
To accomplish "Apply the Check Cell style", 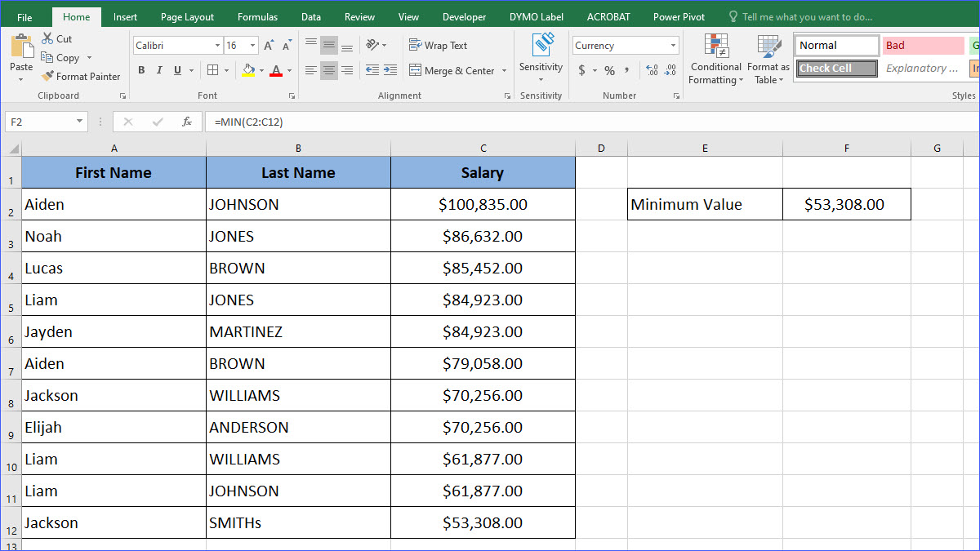I will click(x=836, y=69).
